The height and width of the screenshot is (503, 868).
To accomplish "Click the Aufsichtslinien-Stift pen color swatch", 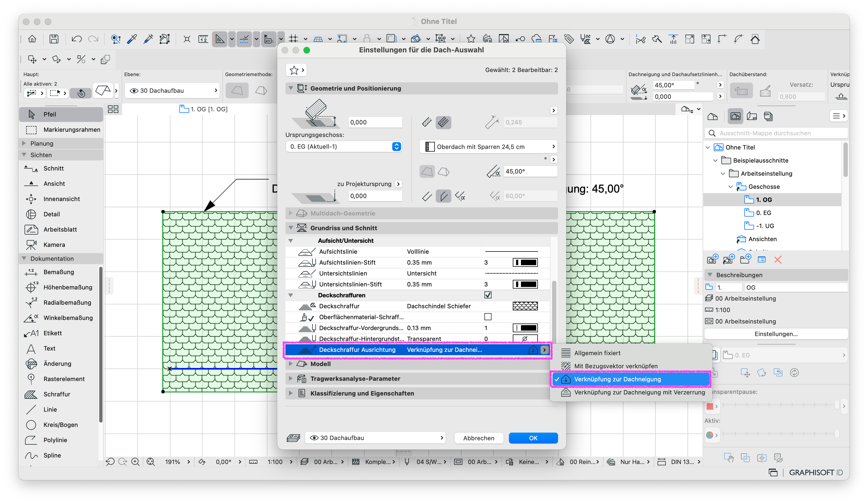I will (525, 263).
